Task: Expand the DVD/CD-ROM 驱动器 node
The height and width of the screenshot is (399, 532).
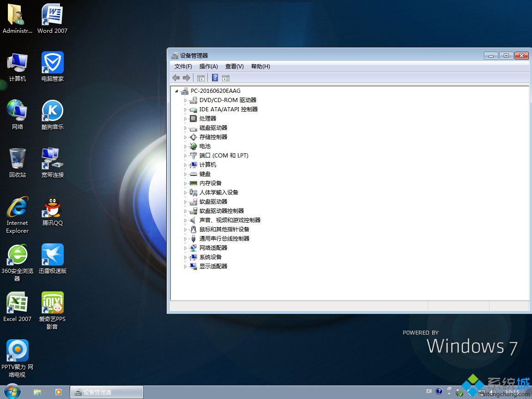Action: click(185, 100)
